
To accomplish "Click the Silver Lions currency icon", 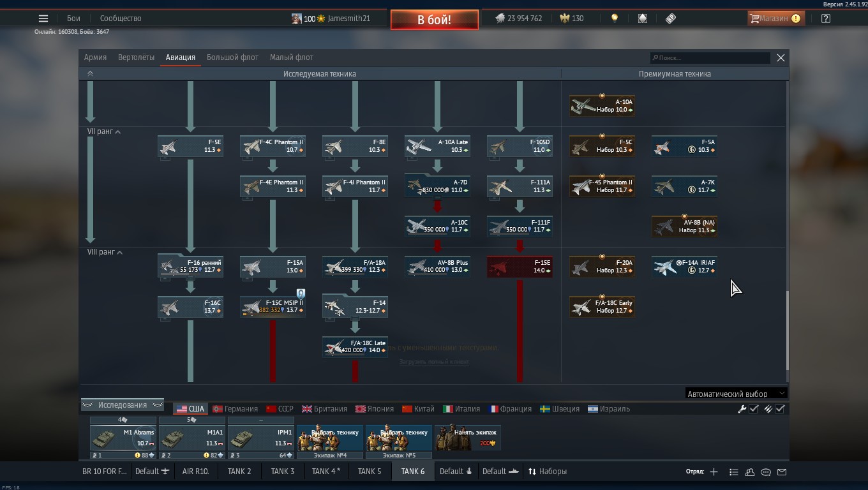I will click(500, 19).
